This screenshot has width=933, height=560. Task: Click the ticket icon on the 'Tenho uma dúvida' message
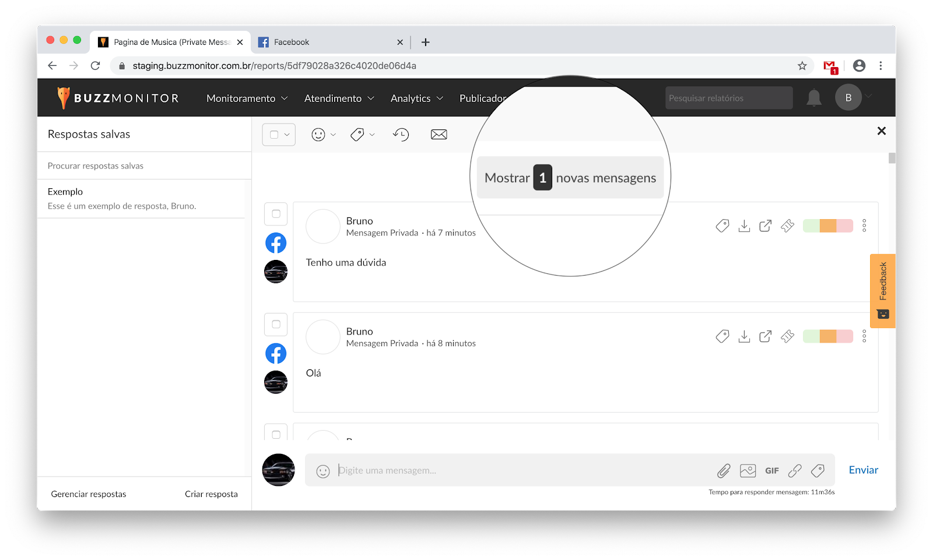click(x=787, y=226)
